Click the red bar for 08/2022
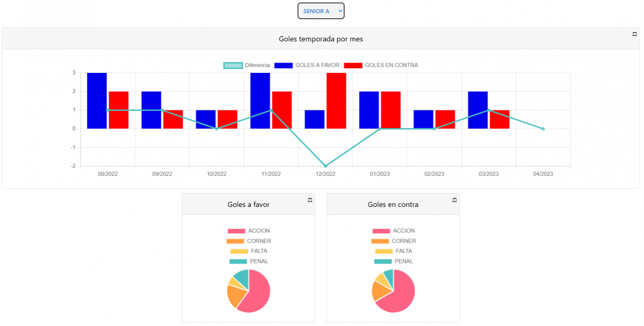Screen dimensions: 644x326 (119, 110)
